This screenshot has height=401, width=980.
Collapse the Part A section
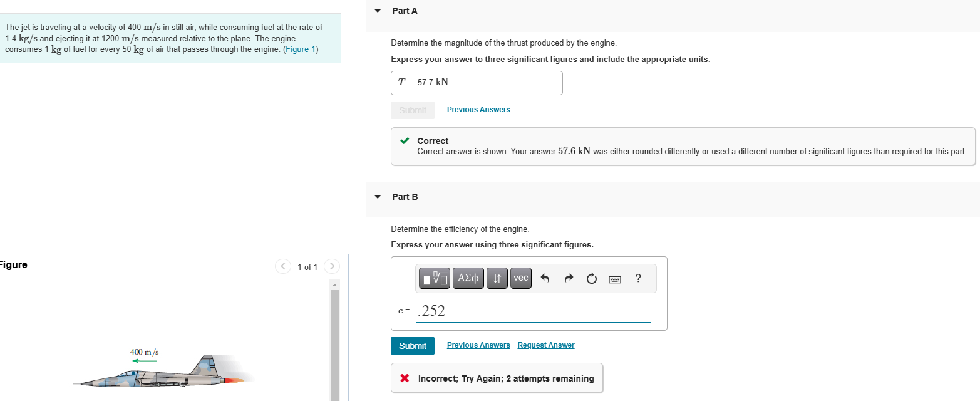[x=377, y=11]
